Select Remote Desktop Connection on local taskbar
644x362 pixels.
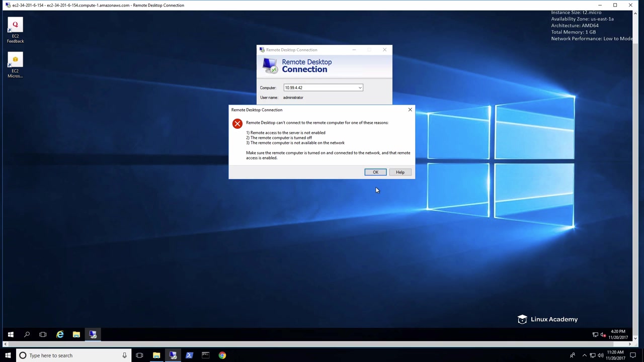point(173,355)
